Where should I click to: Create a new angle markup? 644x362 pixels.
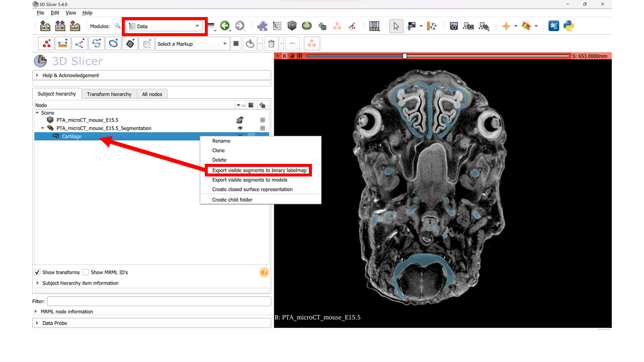[x=79, y=44]
